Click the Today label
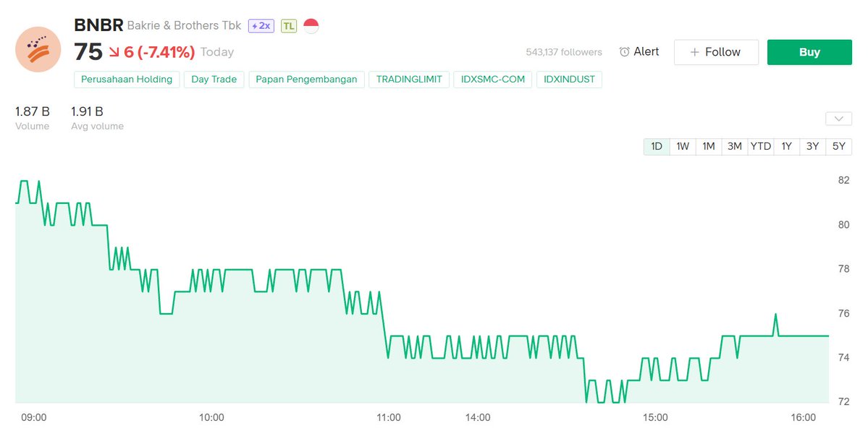This screenshot has width=868, height=439. click(x=217, y=53)
